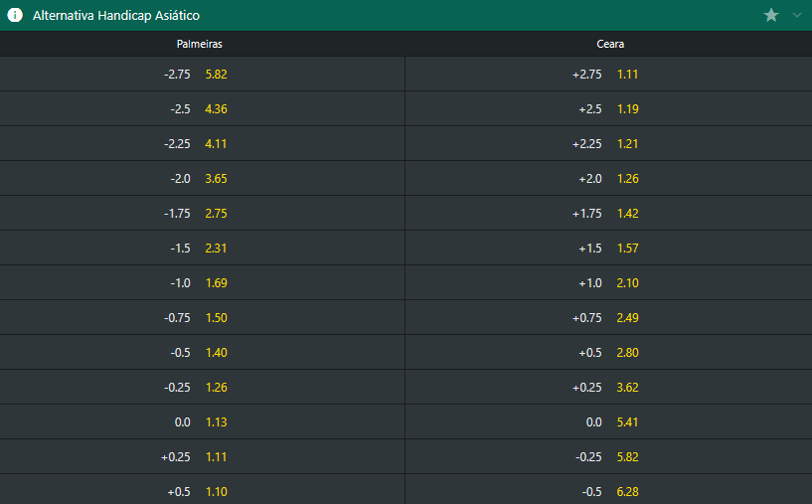Select Palmeiras -2.75 at odds 5.82
This screenshot has height=504, width=812.
tap(202, 74)
